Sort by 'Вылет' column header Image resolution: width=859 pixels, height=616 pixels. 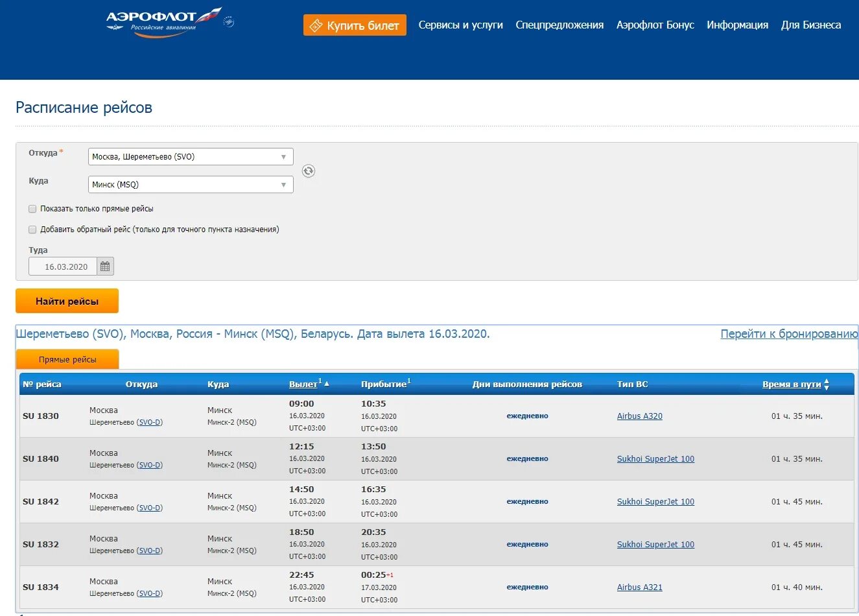[x=303, y=385]
